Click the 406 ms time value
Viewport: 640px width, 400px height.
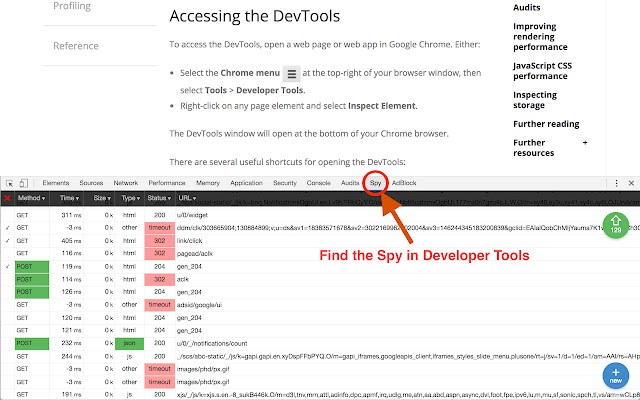(x=71, y=241)
